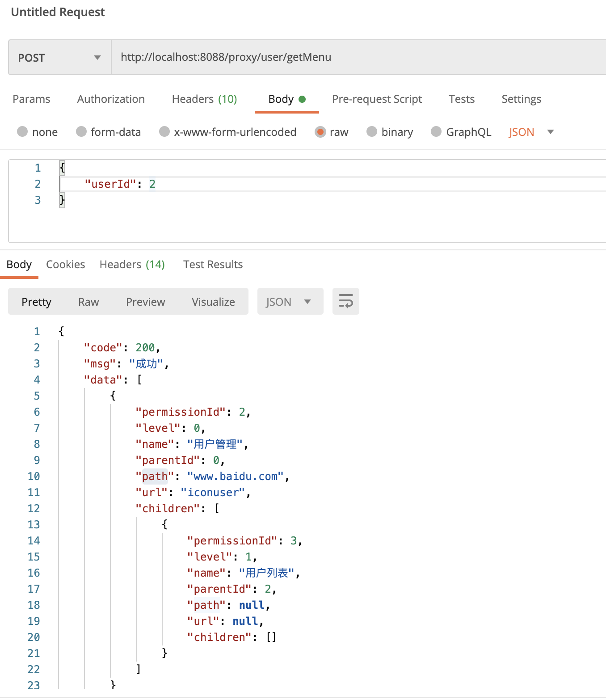Image resolution: width=606 pixels, height=700 pixels.
Task: Click the Untitled Request title
Action: click(58, 12)
